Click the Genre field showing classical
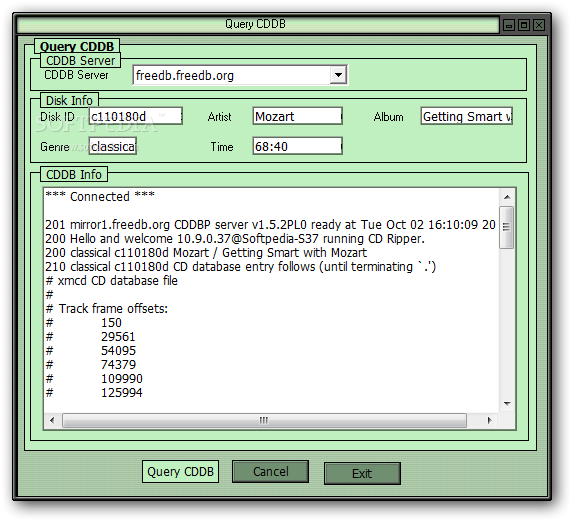The width and height of the screenshot is (572, 521). coord(113,146)
